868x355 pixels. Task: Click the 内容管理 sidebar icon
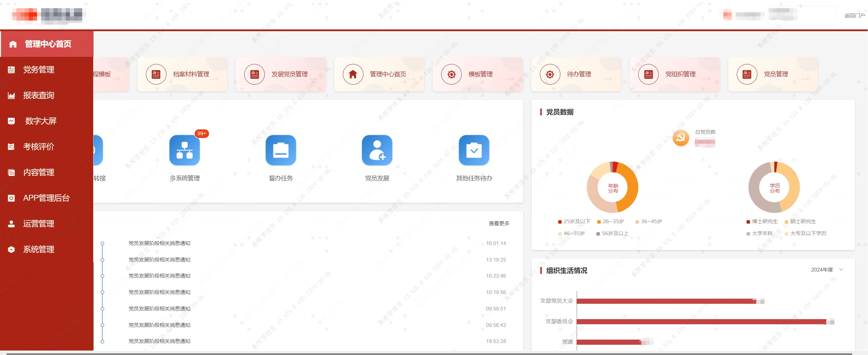point(11,173)
